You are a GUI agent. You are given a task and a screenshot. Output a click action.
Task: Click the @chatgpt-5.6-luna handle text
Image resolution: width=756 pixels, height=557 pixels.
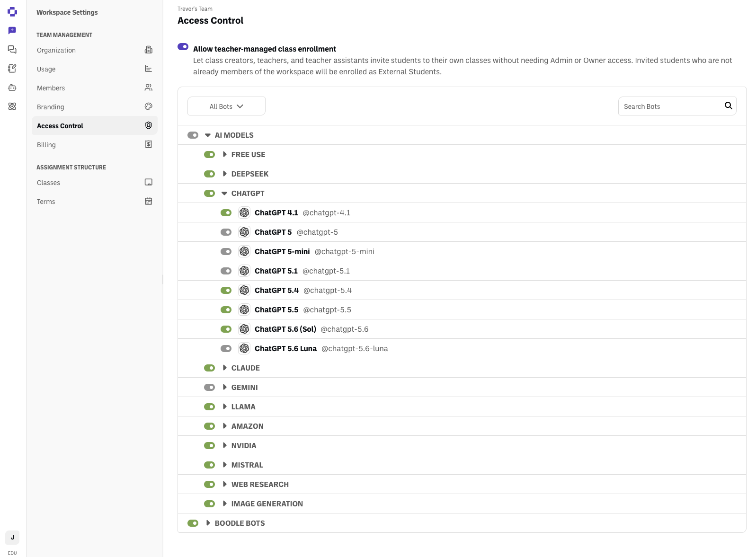tap(355, 348)
